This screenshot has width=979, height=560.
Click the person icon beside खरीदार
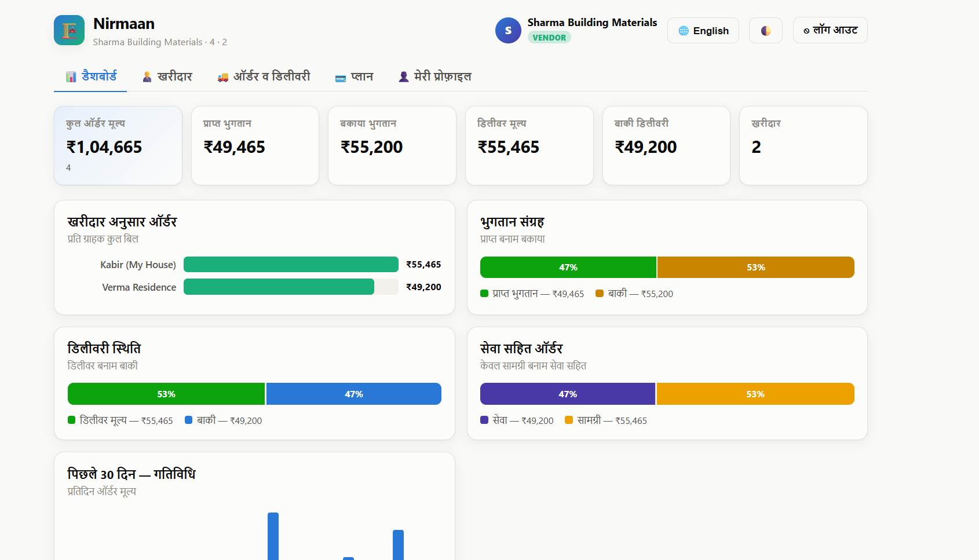click(147, 77)
